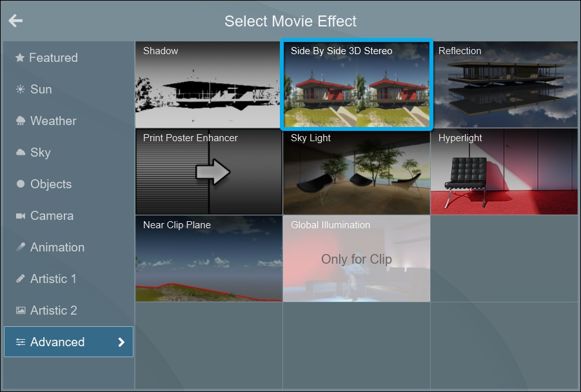This screenshot has width=581, height=392.
Task: Open the Artistic 2 category
Action: coord(54,311)
